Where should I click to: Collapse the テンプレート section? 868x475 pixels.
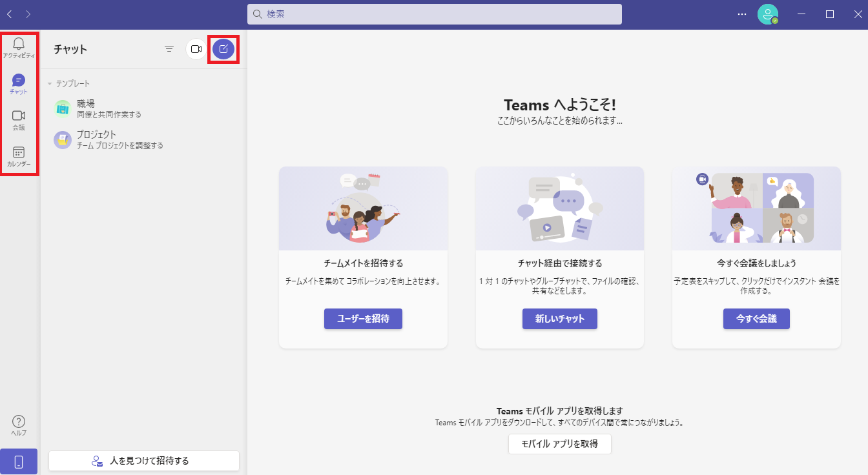(x=50, y=84)
